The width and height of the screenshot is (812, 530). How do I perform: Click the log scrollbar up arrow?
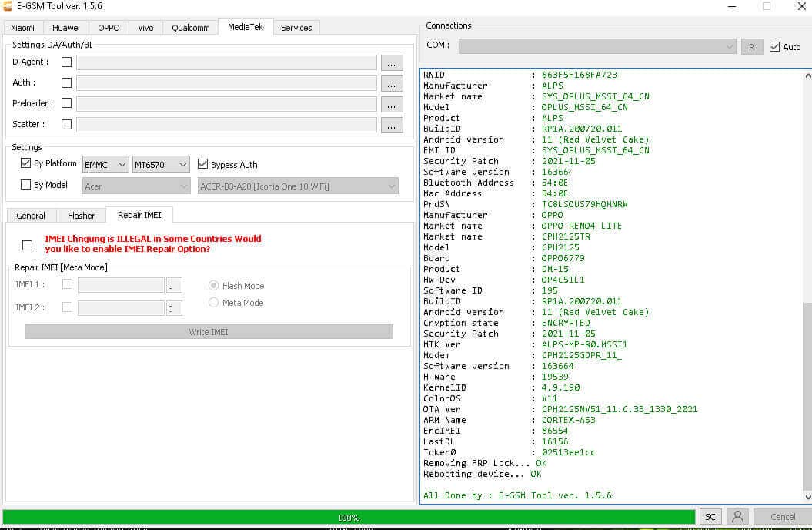coord(807,75)
